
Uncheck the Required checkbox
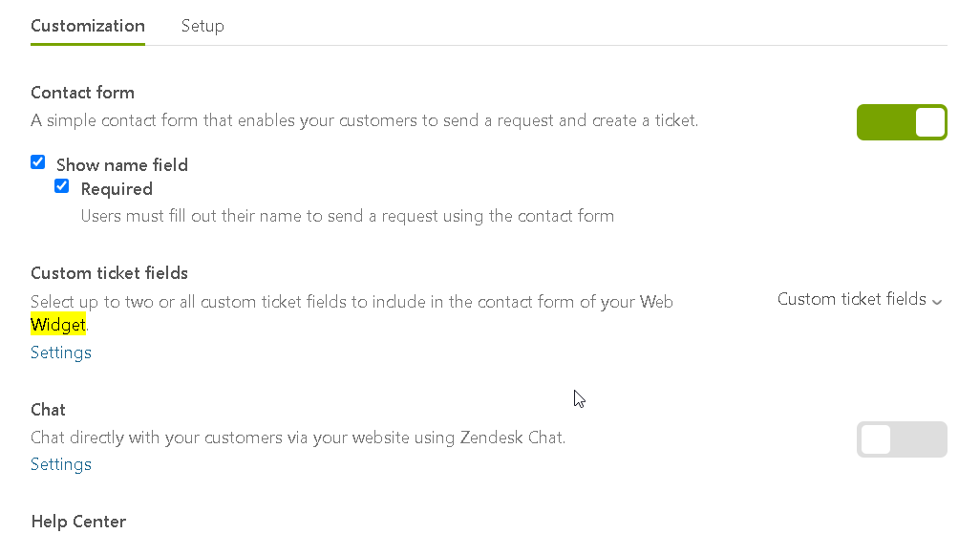click(x=62, y=186)
